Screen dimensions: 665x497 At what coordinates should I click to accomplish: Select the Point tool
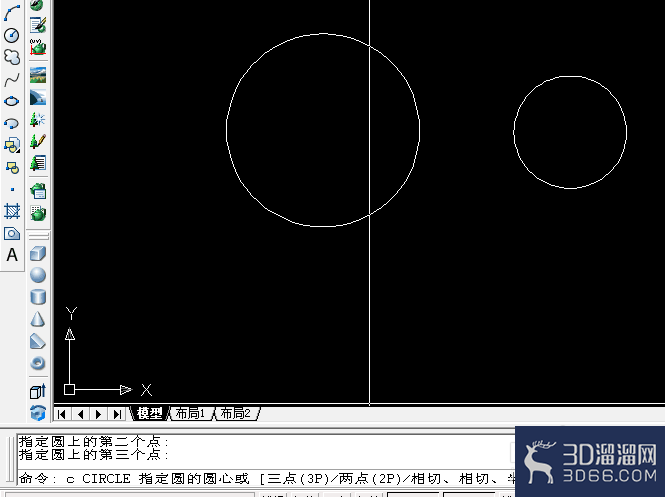click(12, 189)
